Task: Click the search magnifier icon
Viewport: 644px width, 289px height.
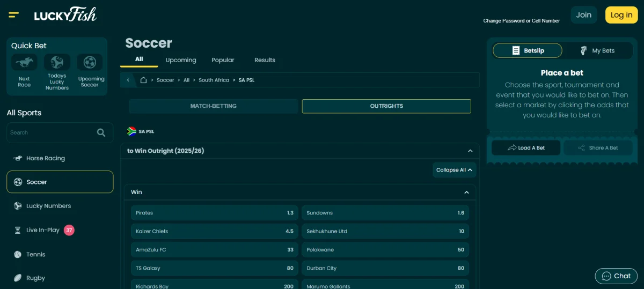Action: [101, 132]
